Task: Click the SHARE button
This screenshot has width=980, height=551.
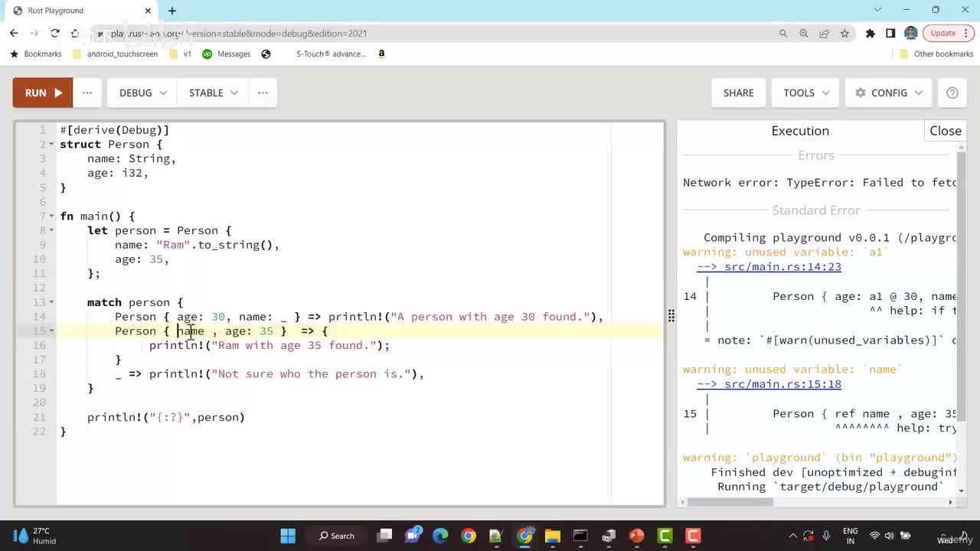Action: [739, 93]
